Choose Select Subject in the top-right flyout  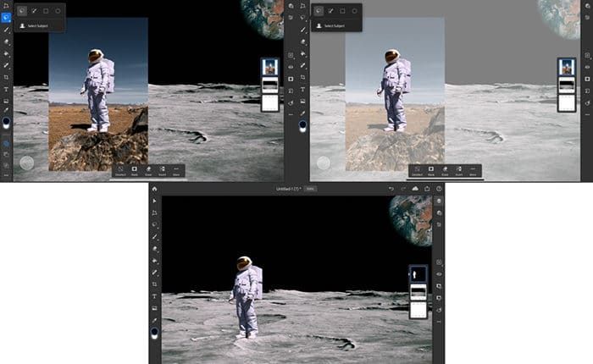tap(335, 26)
